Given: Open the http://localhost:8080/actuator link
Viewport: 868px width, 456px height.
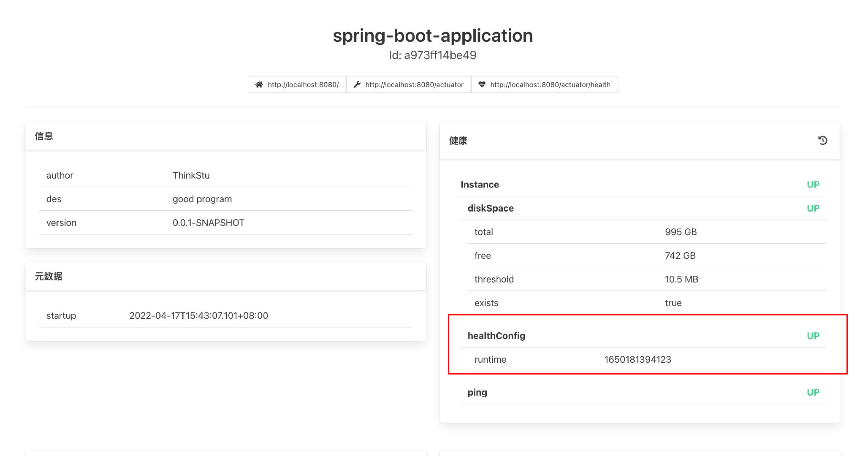Looking at the screenshot, I should coord(414,84).
